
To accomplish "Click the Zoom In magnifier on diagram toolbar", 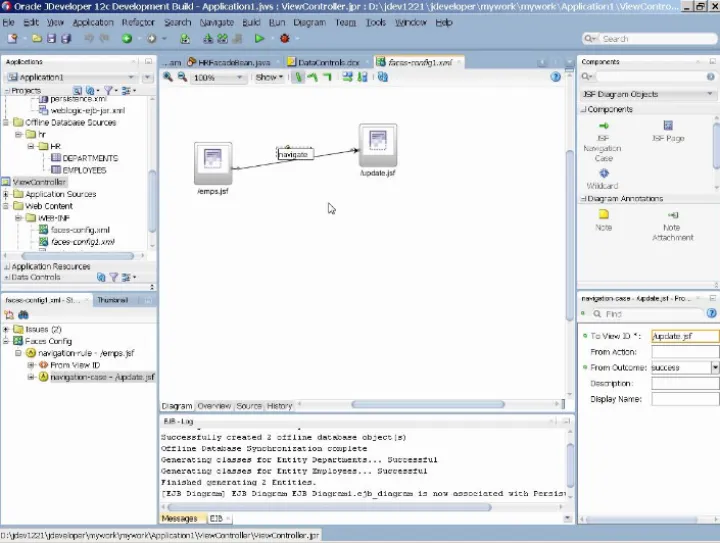I will tap(167, 77).
